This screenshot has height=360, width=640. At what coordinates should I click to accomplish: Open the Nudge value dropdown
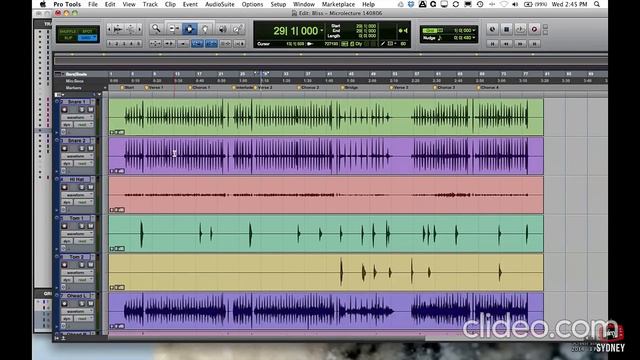[x=473, y=38]
